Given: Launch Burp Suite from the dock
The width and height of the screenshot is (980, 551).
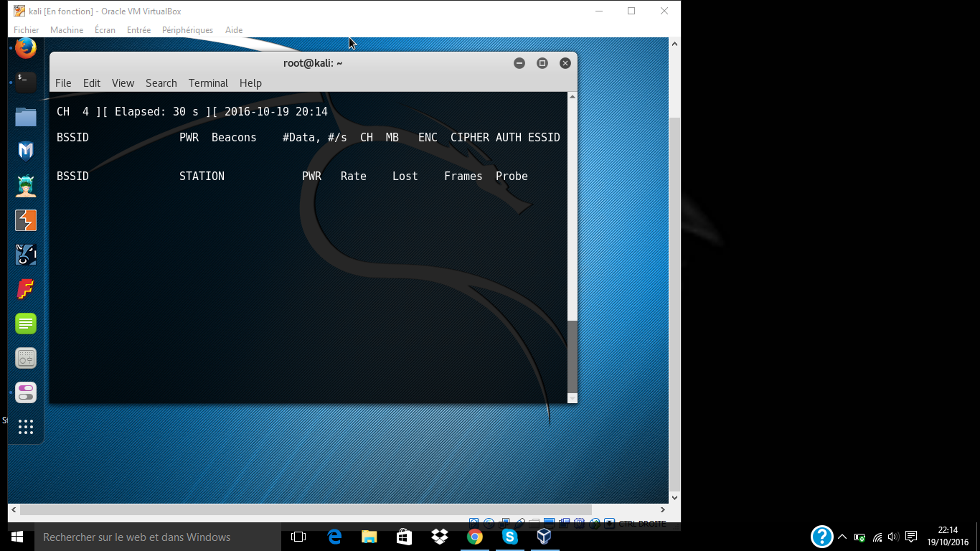Looking at the screenshot, I should 26,220.
